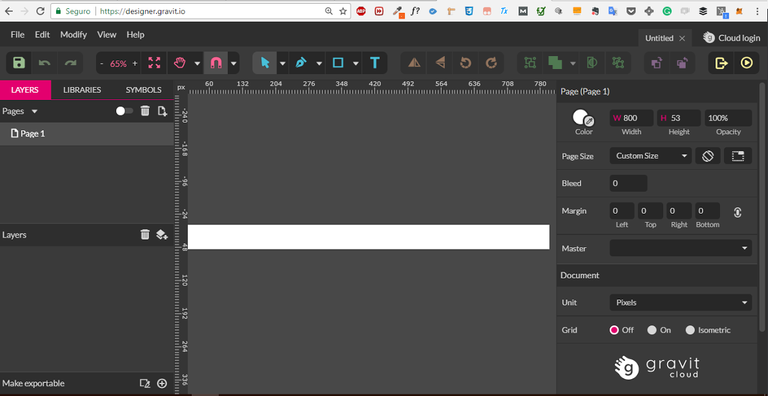This screenshot has height=396, width=768.
Task: Toggle the Snapping magnet tool
Action: coord(216,63)
